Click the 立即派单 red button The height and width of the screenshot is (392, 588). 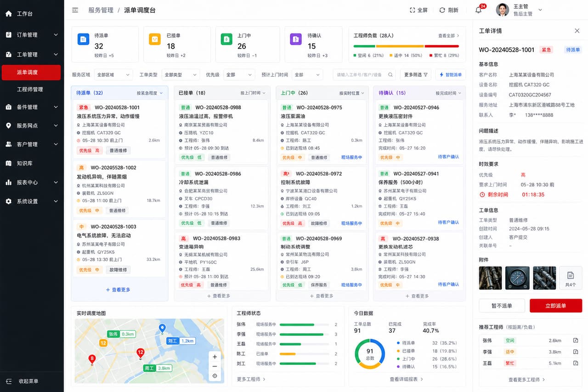coord(556,306)
